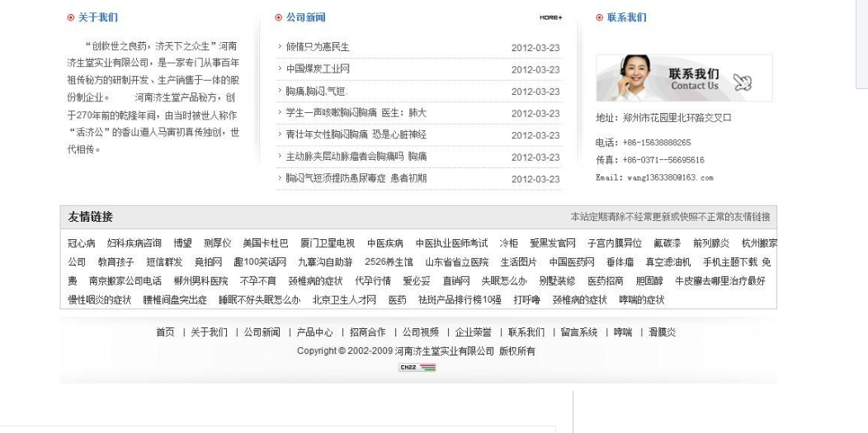This screenshot has height=433, width=868.
Task: Open news item 倾情只为惠民生
Action: tap(317, 47)
